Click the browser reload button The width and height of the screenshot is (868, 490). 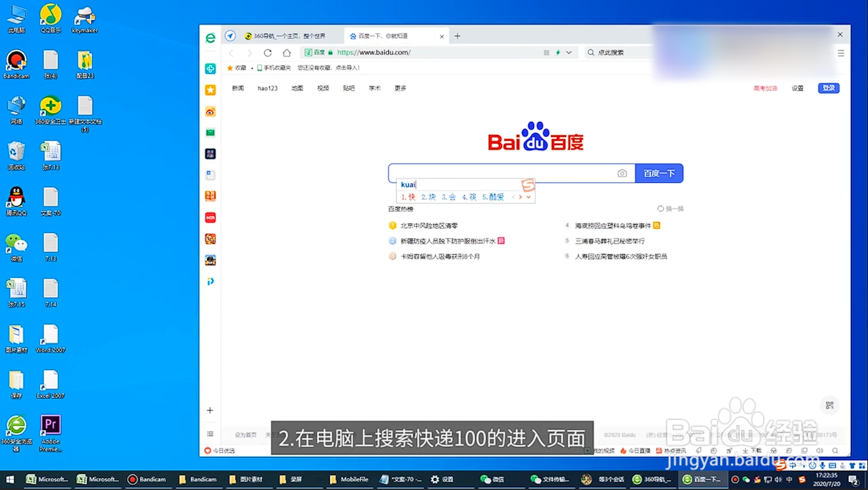(268, 53)
